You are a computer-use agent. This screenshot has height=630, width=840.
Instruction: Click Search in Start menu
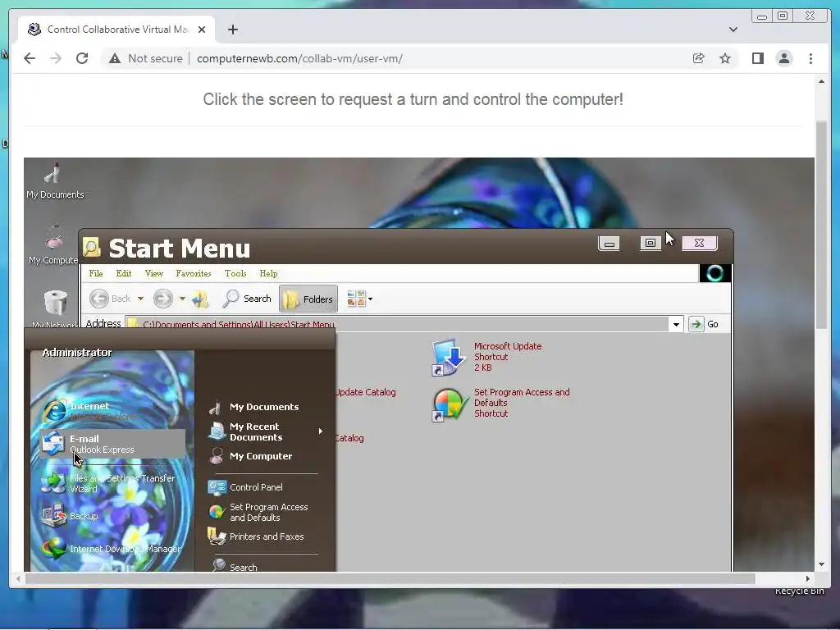coord(235,566)
